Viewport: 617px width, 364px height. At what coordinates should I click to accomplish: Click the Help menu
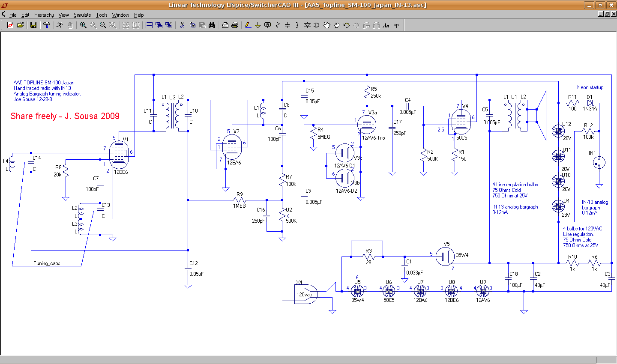pos(139,15)
